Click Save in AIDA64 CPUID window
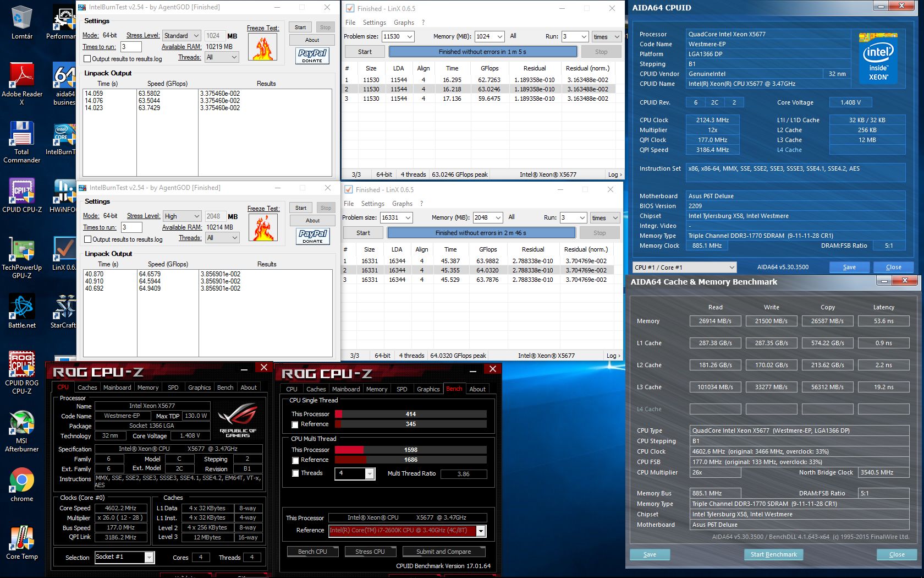 [x=849, y=267]
